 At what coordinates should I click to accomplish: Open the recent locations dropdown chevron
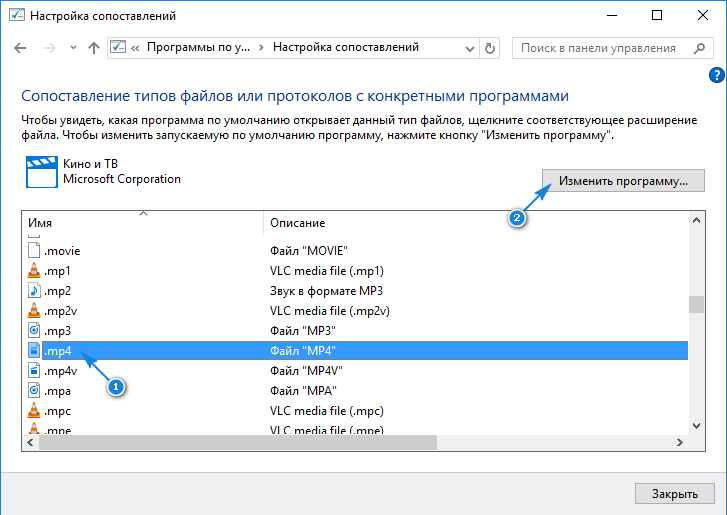pyautogui.click(x=72, y=48)
